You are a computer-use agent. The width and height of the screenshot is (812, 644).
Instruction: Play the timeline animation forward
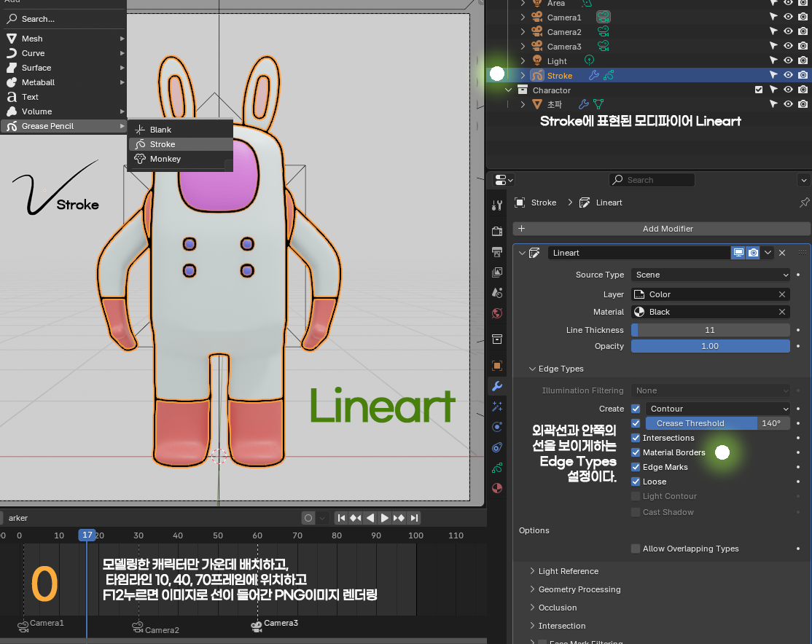384,518
